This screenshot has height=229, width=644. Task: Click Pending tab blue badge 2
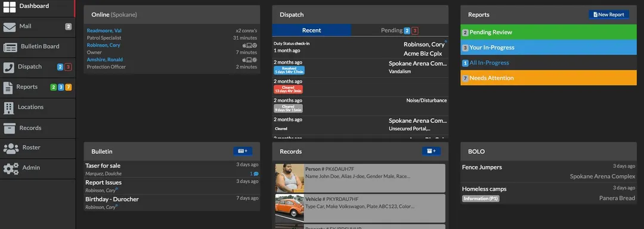tap(407, 30)
